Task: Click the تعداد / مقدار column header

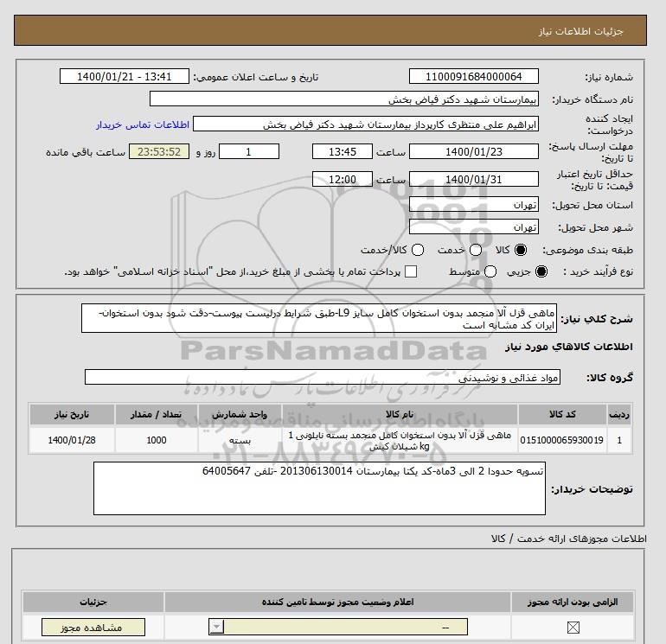Action: 157,414
